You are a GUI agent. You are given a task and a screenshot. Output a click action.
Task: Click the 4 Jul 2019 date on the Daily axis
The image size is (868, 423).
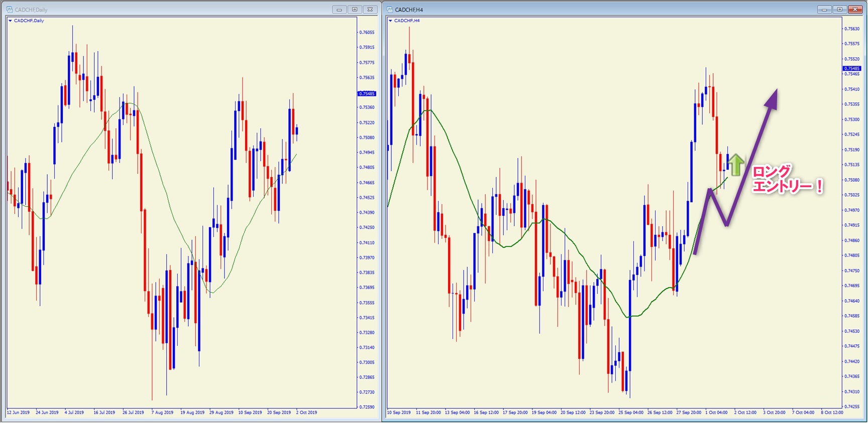tap(74, 412)
